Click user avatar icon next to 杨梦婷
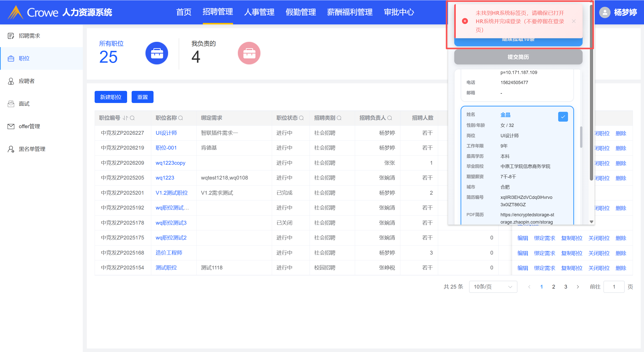This screenshot has width=644, height=352. [x=604, y=12]
